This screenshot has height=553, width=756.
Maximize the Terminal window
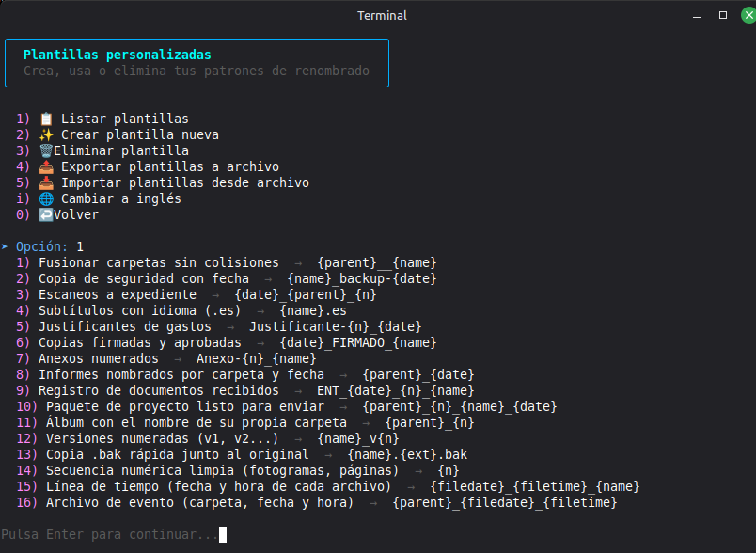pyautogui.click(x=723, y=15)
